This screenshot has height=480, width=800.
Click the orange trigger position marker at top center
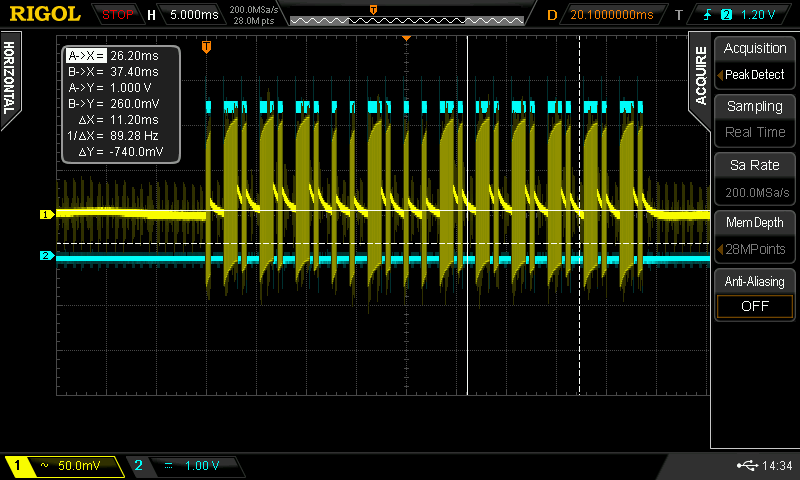(407, 37)
